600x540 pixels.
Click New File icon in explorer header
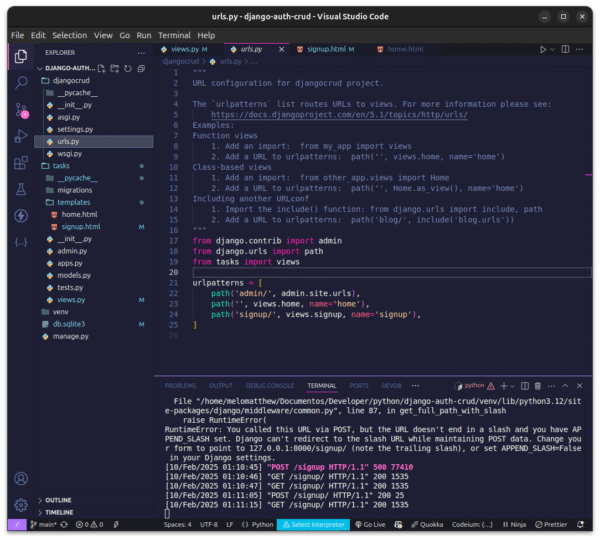(101, 69)
